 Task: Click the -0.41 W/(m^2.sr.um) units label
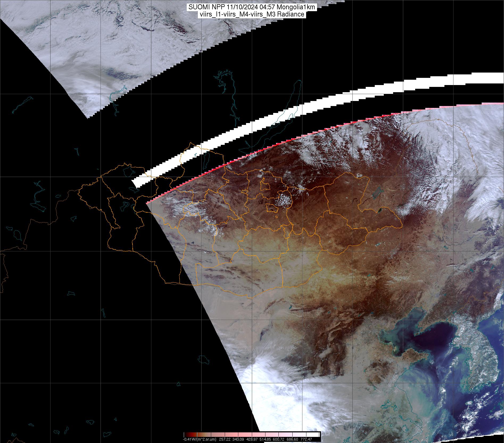(200, 440)
